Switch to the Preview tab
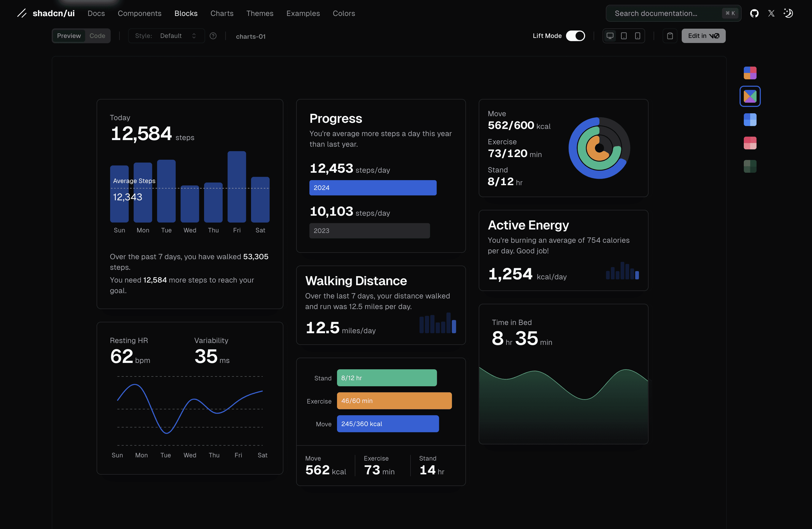This screenshot has width=812, height=529. (x=69, y=36)
